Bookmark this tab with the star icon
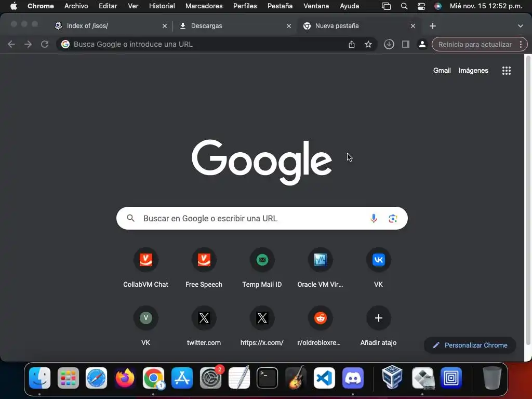The height and width of the screenshot is (399, 532). coord(368,44)
